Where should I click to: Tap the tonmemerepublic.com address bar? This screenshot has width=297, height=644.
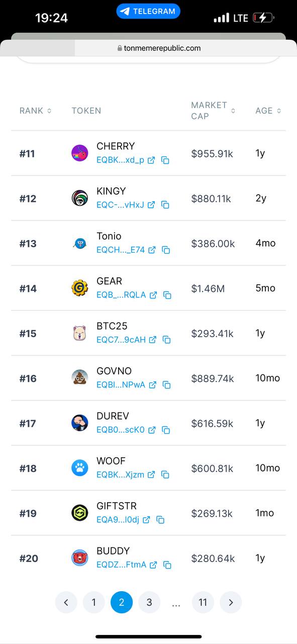159,48
